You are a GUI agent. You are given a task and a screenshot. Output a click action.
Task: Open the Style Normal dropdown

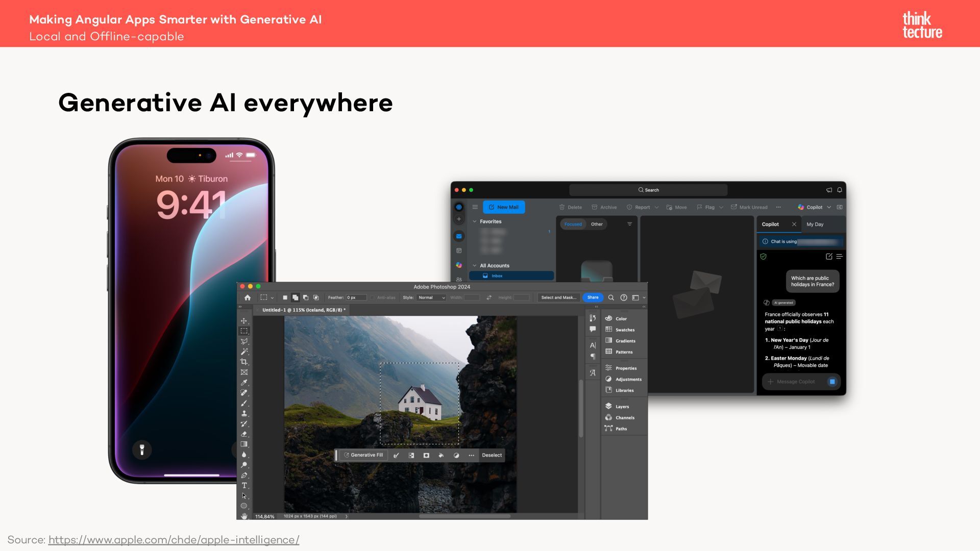[431, 297]
